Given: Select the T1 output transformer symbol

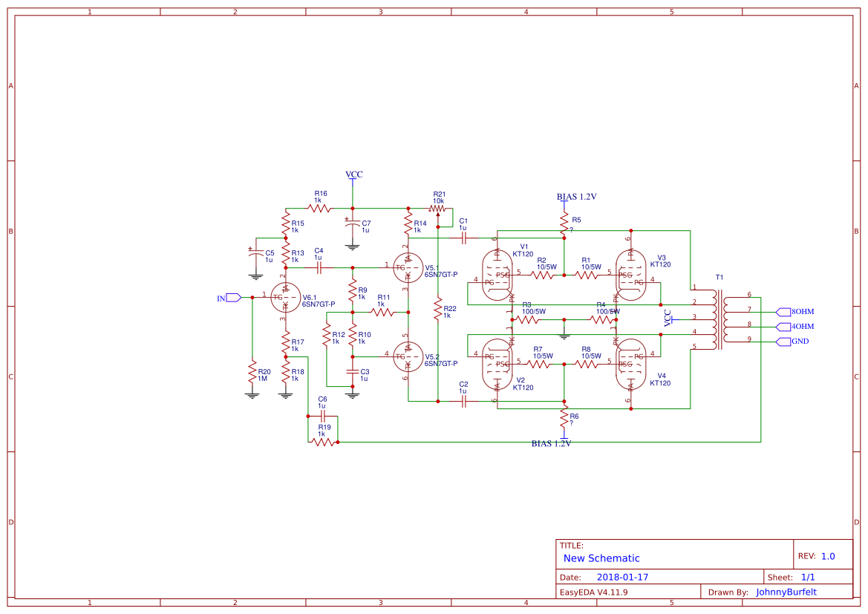Looking at the screenshot, I should 719,320.
